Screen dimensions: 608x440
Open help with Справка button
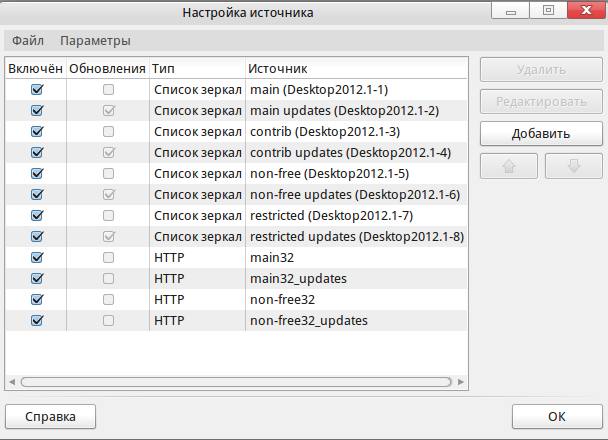(51, 415)
